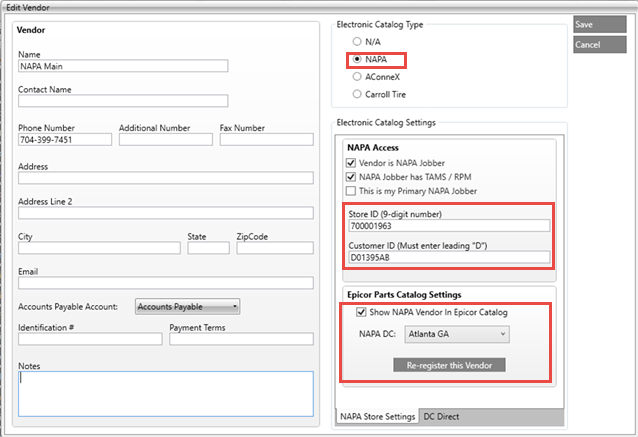Click the Cancel button
This screenshot has width=638, height=437.
tap(600, 45)
